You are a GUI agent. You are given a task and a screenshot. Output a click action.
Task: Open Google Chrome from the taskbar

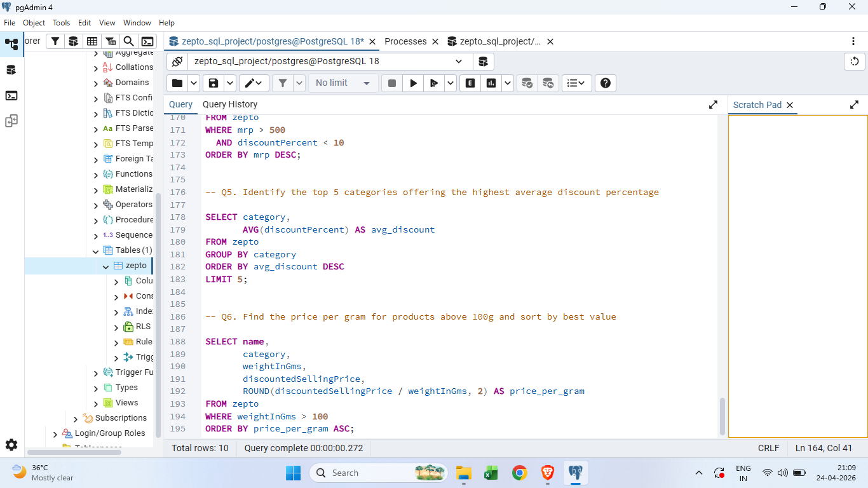click(x=520, y=473)
